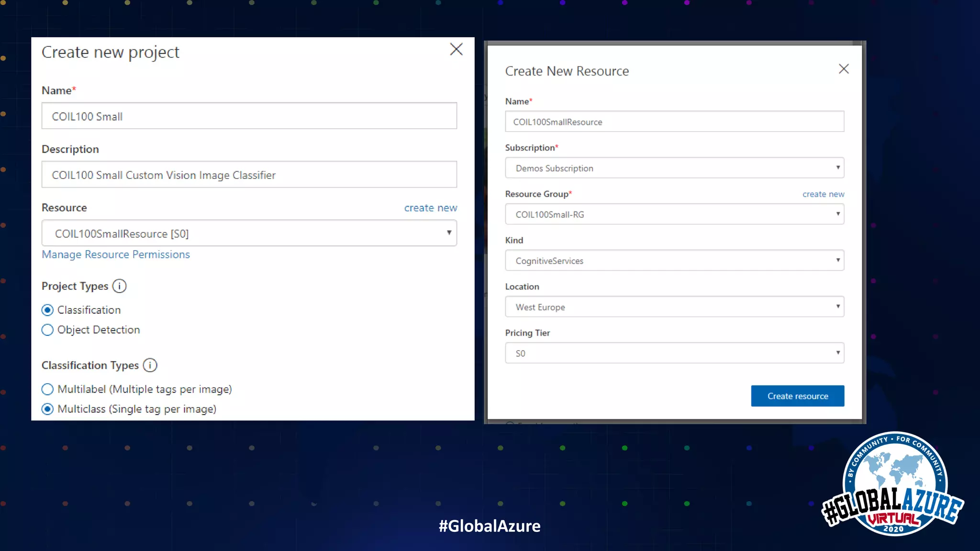Viewport: 980px width, 551px height.
Task: Click create new link for Resource Group
Action: click(x=823, y=194)
